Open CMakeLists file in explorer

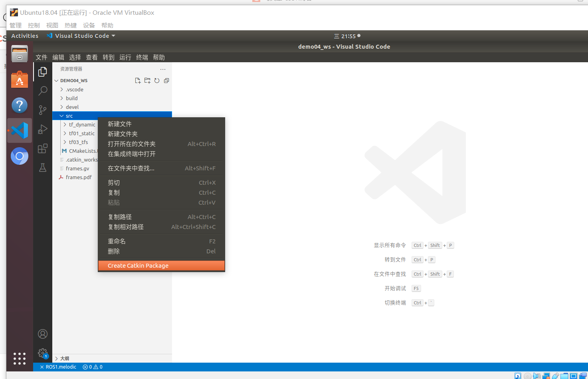[79, 151]
